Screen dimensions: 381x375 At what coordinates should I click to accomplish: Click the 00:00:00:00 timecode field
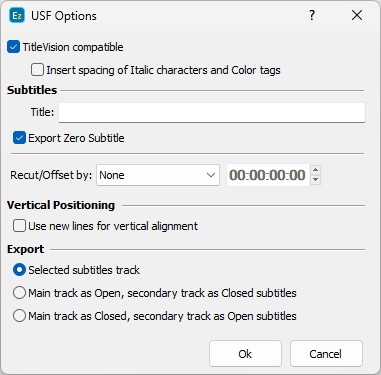point(268,175)
